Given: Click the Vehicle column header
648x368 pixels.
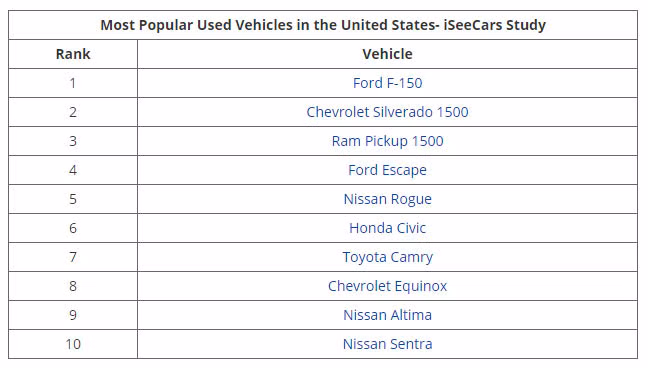Looking at the screenshot, I should coord(387,54).
